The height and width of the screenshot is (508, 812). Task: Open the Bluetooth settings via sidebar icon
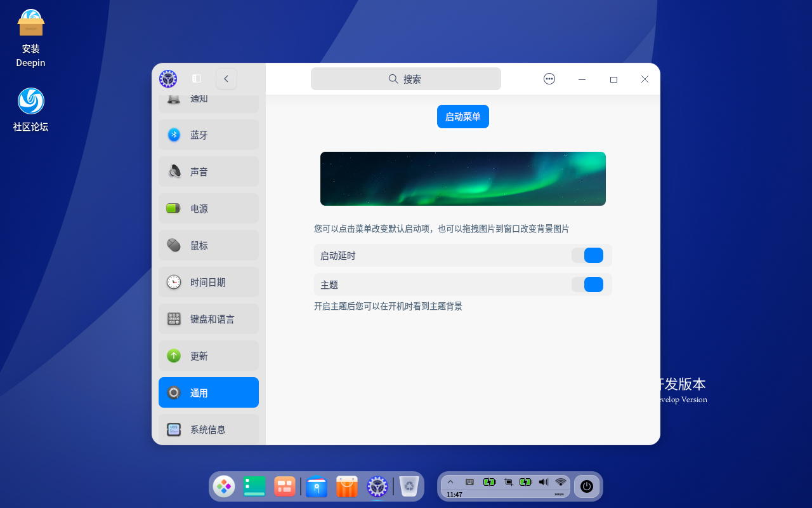(174, 134)
